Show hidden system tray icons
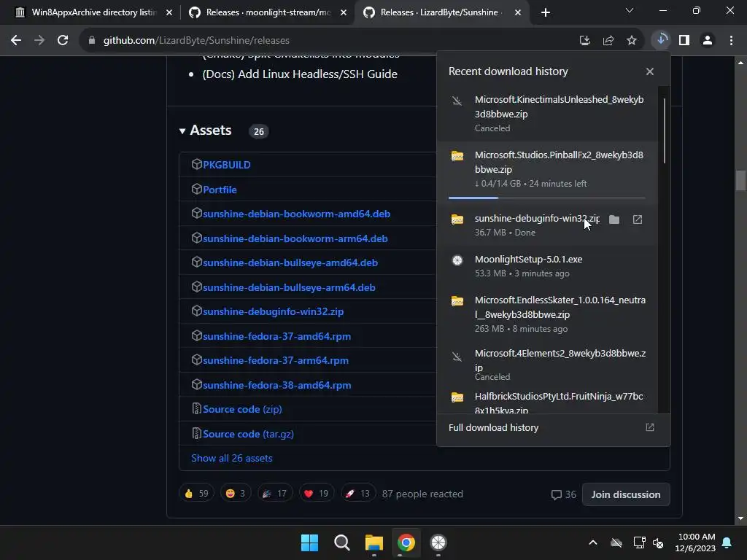 593,542
